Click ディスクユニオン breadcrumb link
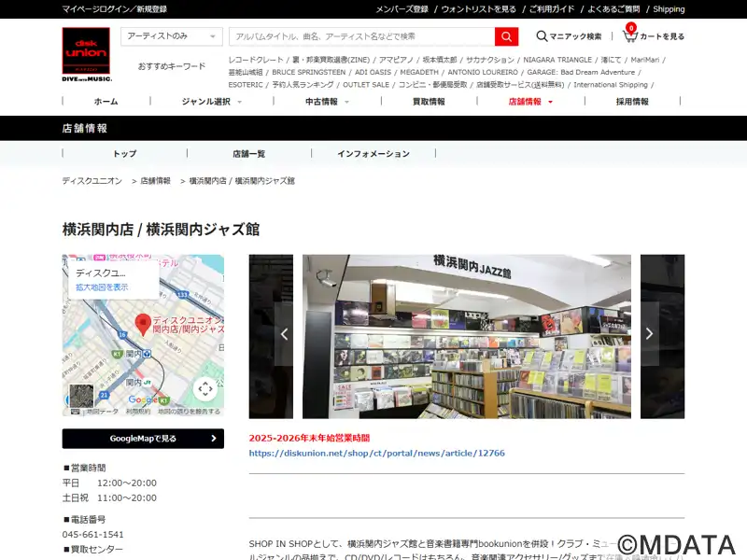 pos(92,181)
